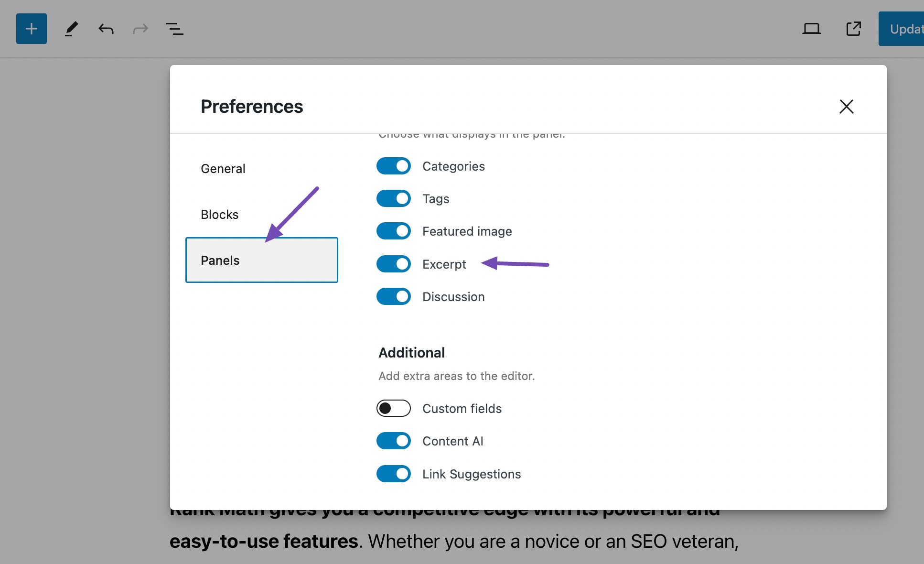Enable the Content AI toggle
Screen dimensions: 924x564
[393, 441]
